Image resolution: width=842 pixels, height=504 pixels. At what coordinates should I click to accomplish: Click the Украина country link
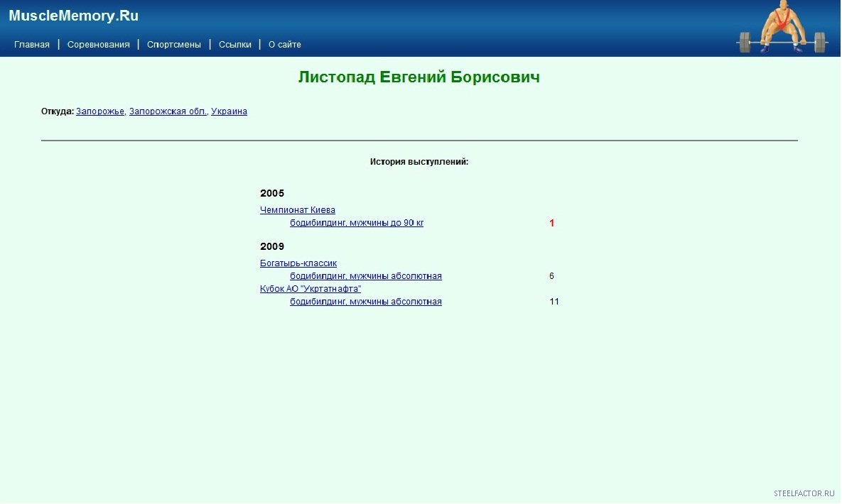[x=229, y=111]
